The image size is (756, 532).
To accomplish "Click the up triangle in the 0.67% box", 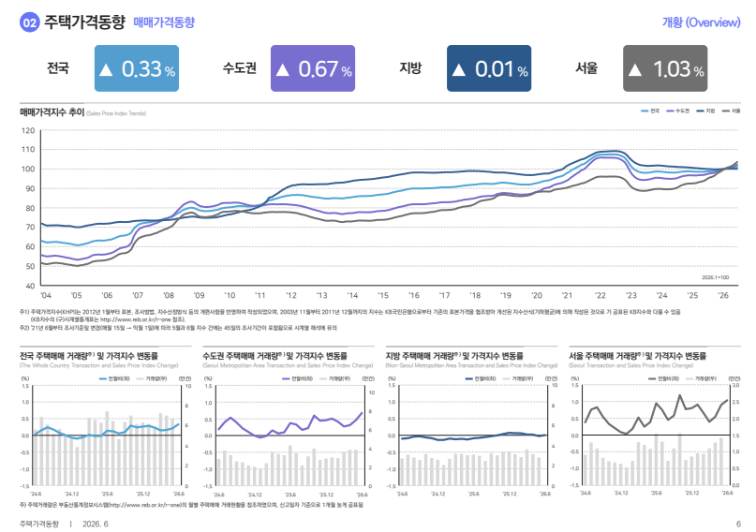I will click(283, 70).
